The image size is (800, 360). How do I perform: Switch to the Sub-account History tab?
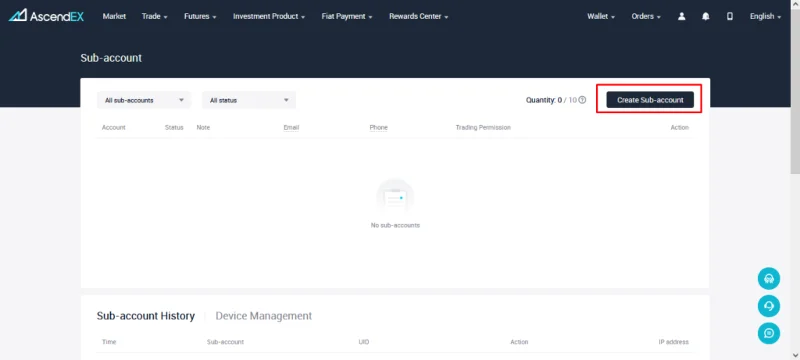(x=145, y=316)
